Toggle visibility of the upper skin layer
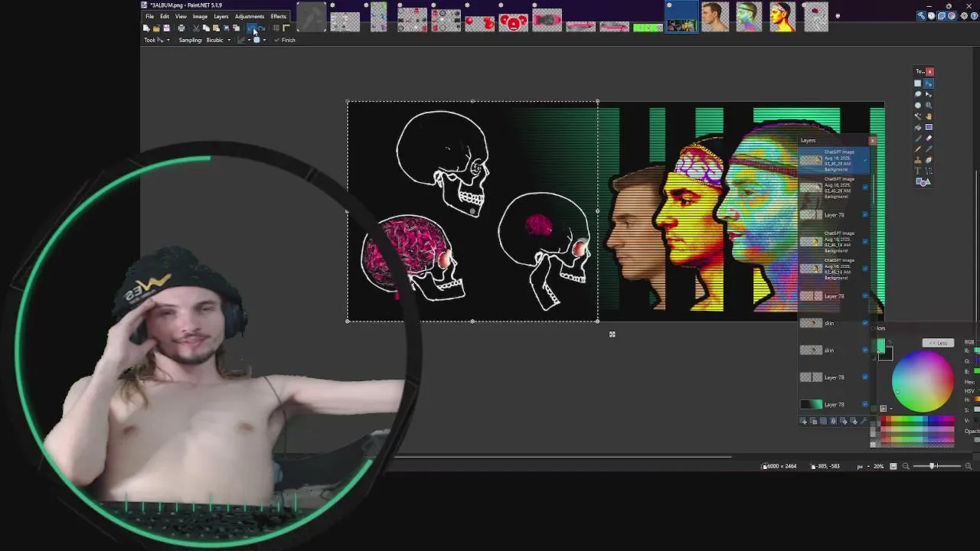Viewport: 980px width, 551px height. tap(865, 323)
